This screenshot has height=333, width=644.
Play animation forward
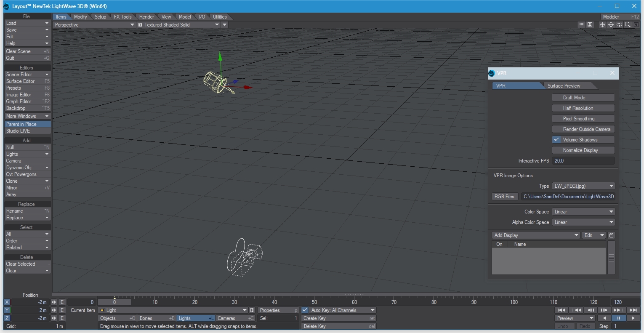pyautogui.click(x=633, y=318)
